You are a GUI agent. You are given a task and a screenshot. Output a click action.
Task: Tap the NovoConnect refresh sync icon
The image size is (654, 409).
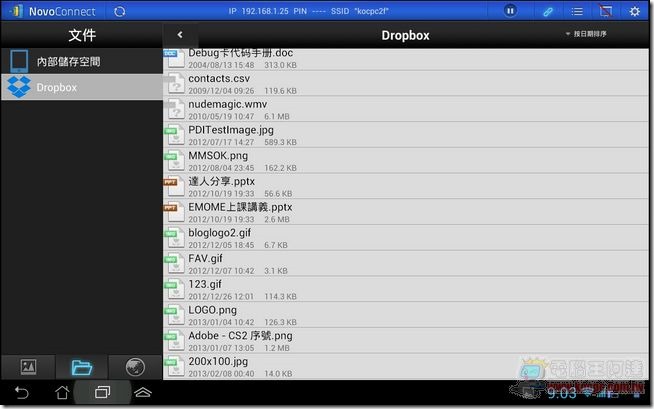(x=119, y=11)
